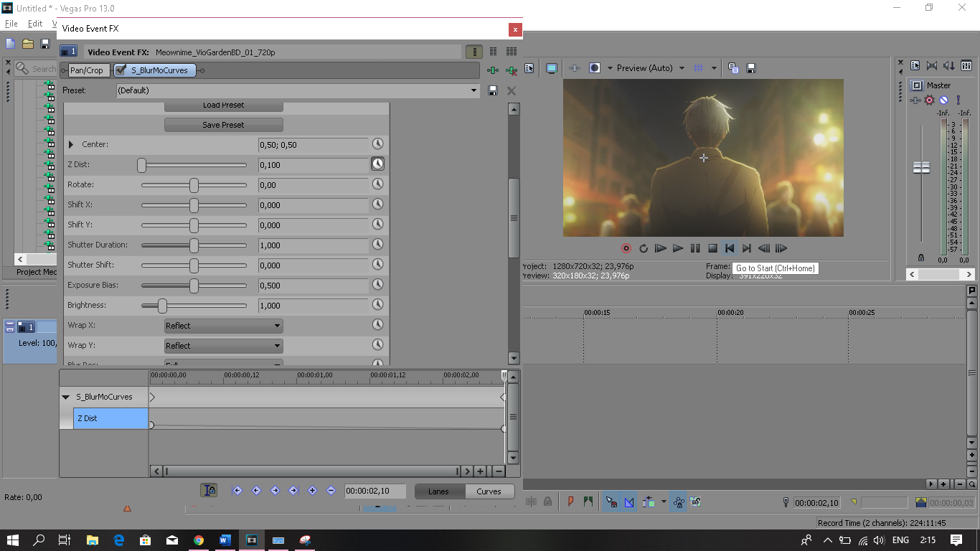Viewport: 980px width, 551px height.
Task: Open split screen view dropdown arrow
Action: point(610,68)
